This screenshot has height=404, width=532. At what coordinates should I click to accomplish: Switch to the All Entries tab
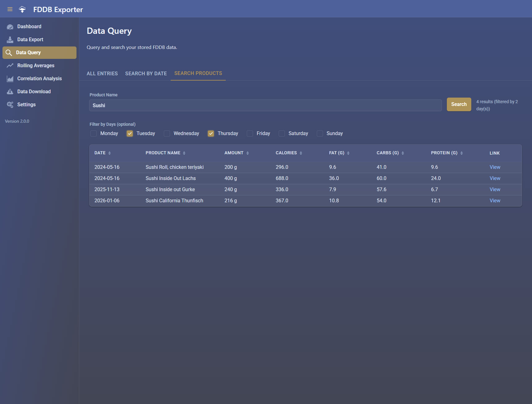pos(102,73)
